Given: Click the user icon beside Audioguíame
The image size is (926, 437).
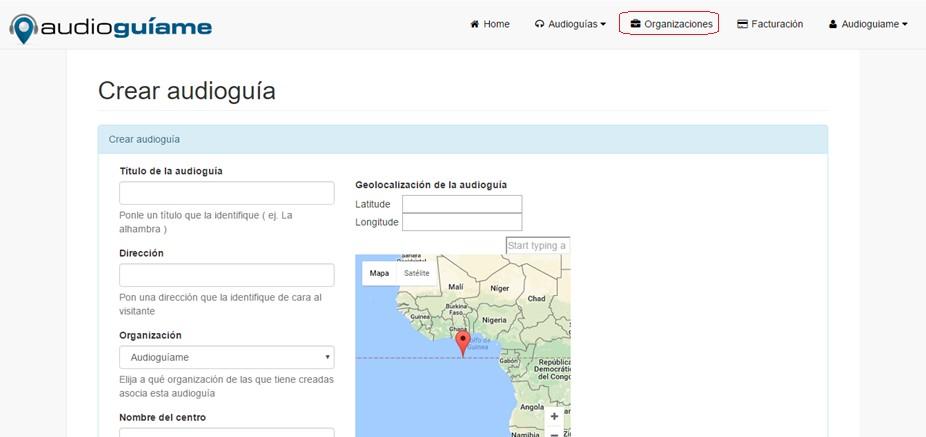Looking at the screenshot, I should click(x=833, y=24).
